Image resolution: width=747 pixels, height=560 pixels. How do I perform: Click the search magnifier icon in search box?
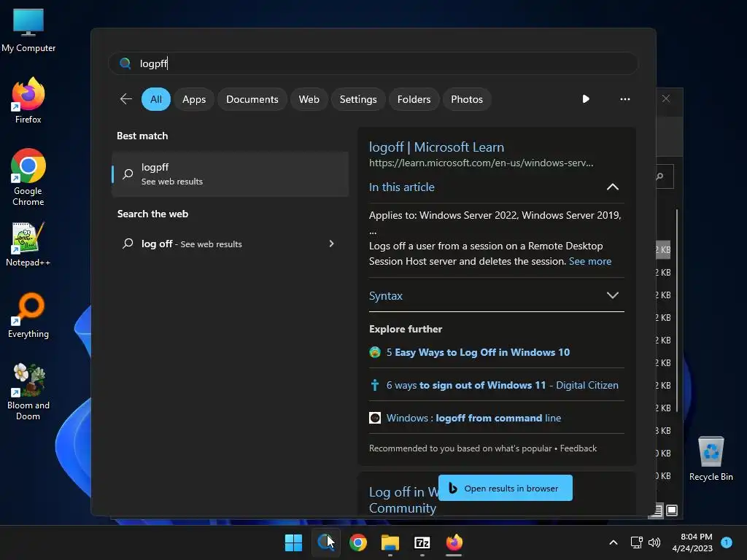click(x=125, y=63)
